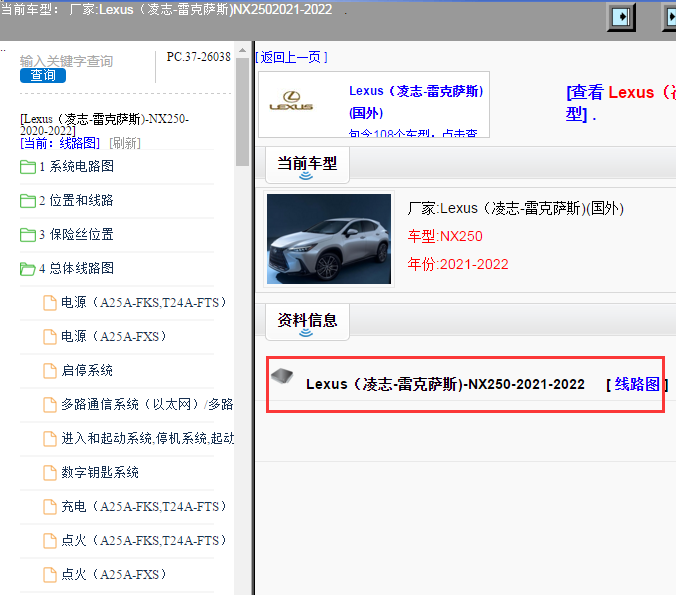This screenshot has height=595, width=676.
Task: Click Lexus NX250-2021-2022 entry title
Action: pyautogui.click(x=445, y=384)
